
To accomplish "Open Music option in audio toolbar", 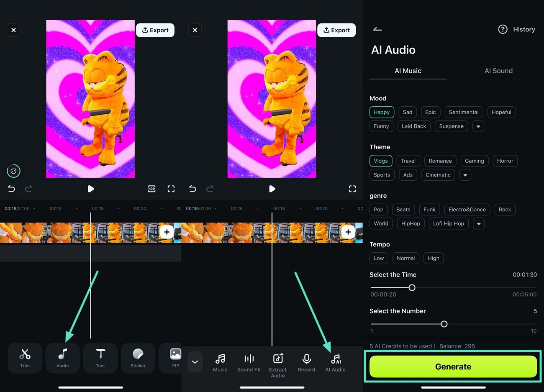I will coord(220,362).
